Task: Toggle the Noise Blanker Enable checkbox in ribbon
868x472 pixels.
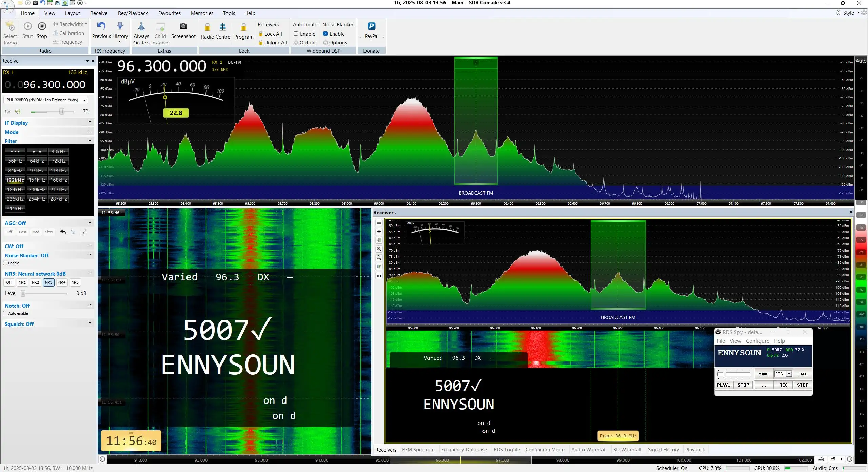Action: (x=325, y=34)
